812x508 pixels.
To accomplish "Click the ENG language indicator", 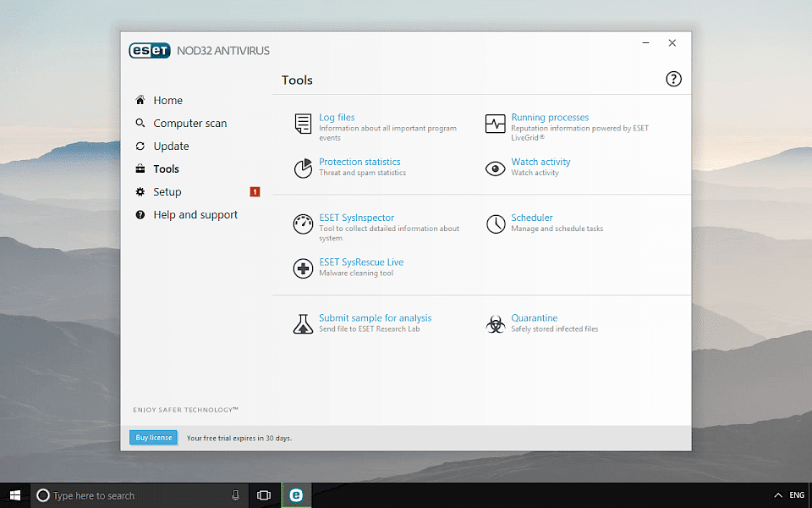I will coord(797,495).
